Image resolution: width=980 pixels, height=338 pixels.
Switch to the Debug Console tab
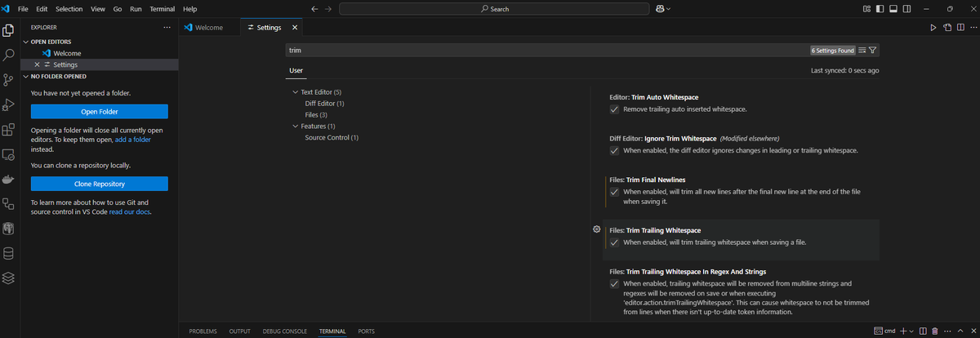point(285,331)
